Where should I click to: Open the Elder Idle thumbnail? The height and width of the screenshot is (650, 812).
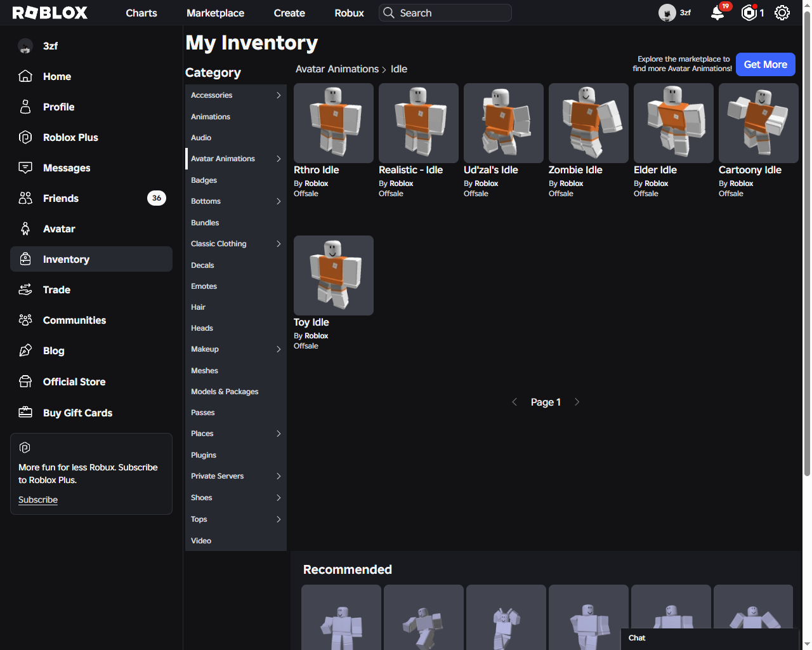(x=674, y=123)
